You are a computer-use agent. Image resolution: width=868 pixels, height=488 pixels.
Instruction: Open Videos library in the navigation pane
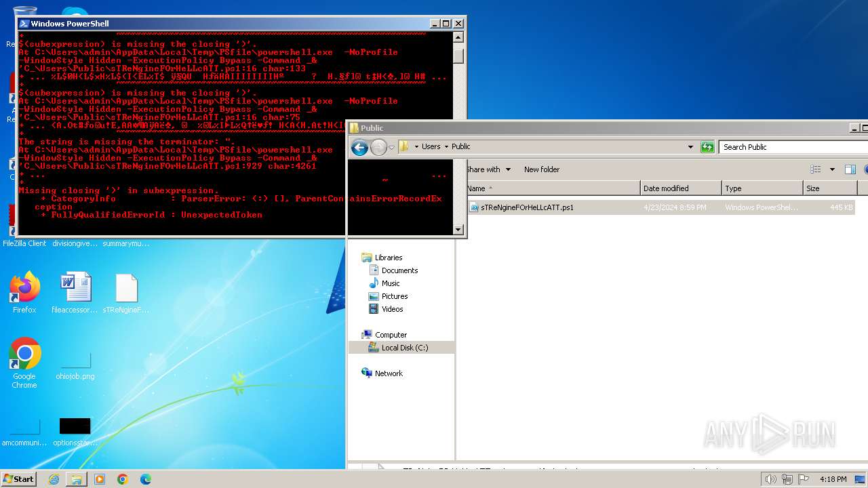[x=392, y=309]
